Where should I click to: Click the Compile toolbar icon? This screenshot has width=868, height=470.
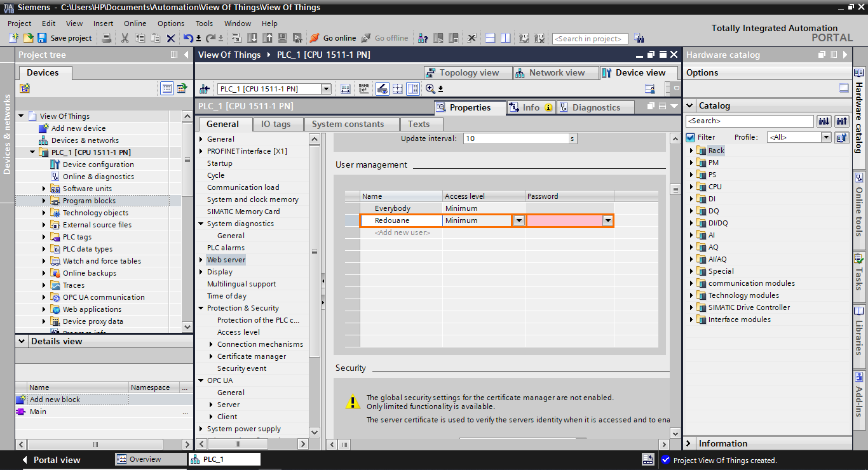click(238, 38)
